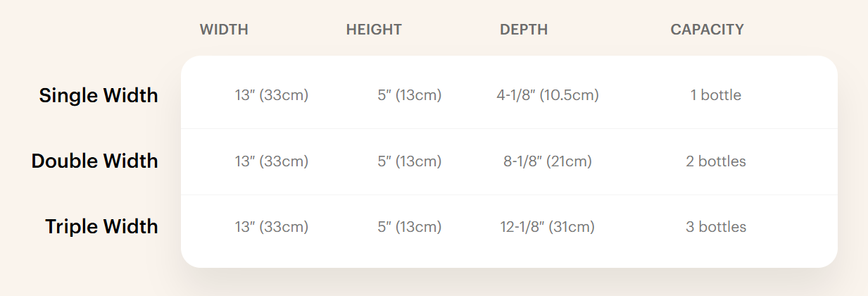
Task: Click the Double Width row's width value
Action: (272, 161)
